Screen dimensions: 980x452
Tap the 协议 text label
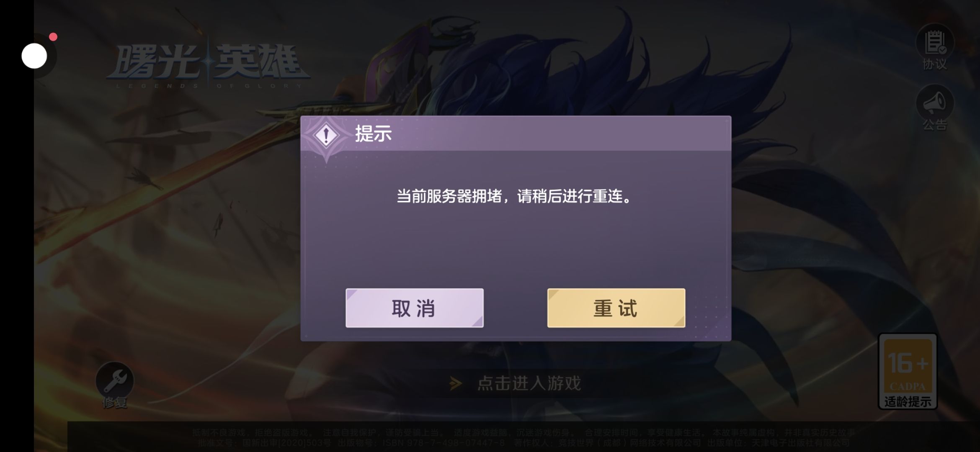[935, 64]
